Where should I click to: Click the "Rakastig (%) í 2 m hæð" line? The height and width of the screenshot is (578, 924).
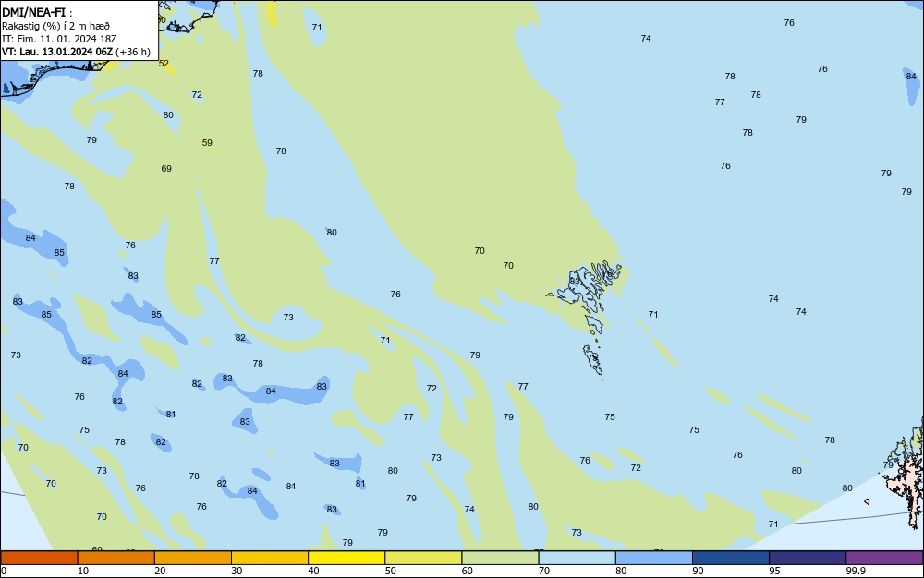point(55,26)
